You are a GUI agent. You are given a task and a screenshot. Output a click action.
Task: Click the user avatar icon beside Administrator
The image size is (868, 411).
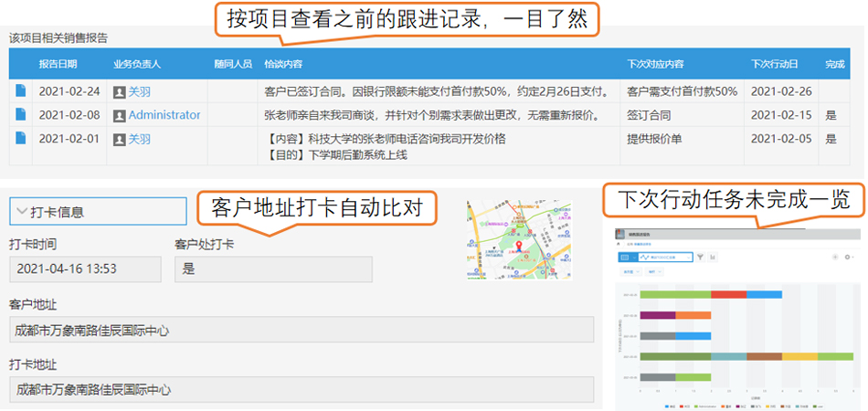119,116
